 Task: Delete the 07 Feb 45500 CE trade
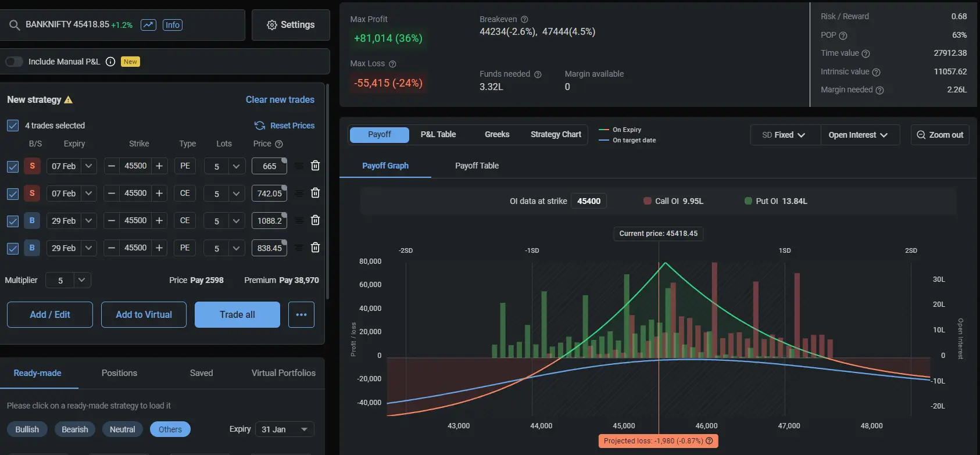click(315, 193)
